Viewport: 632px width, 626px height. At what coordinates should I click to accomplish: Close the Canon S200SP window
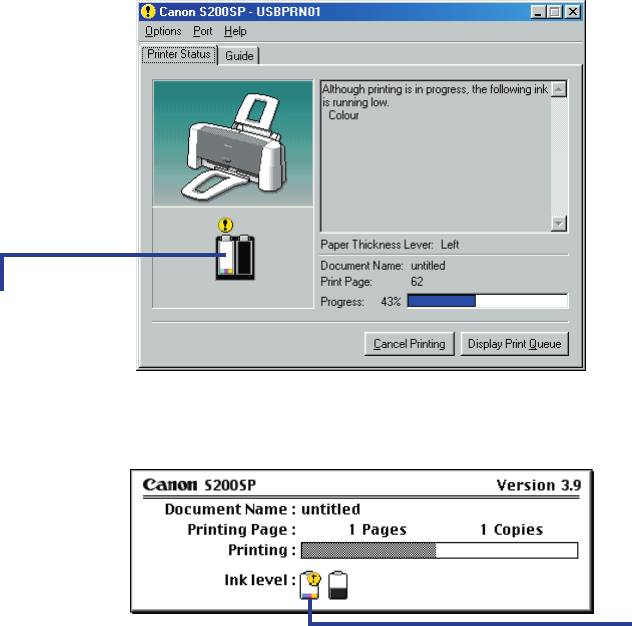(573, 12)
